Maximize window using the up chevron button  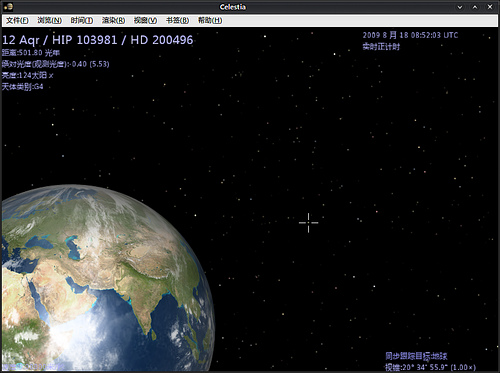pyautogui.click(x=475, y=7)
